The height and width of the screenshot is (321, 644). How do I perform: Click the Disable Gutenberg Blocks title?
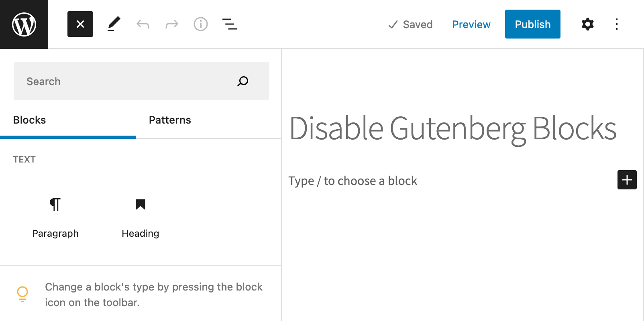(x=453, y=128)
